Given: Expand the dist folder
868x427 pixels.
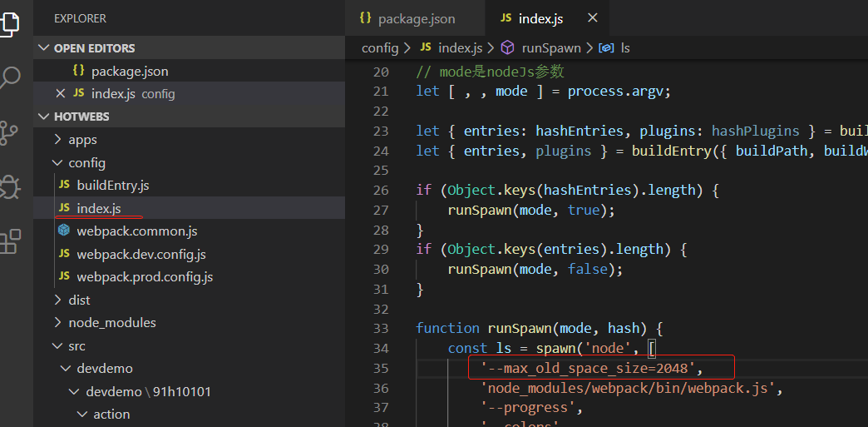Looking at the screenshot, I should coord(79,300).
